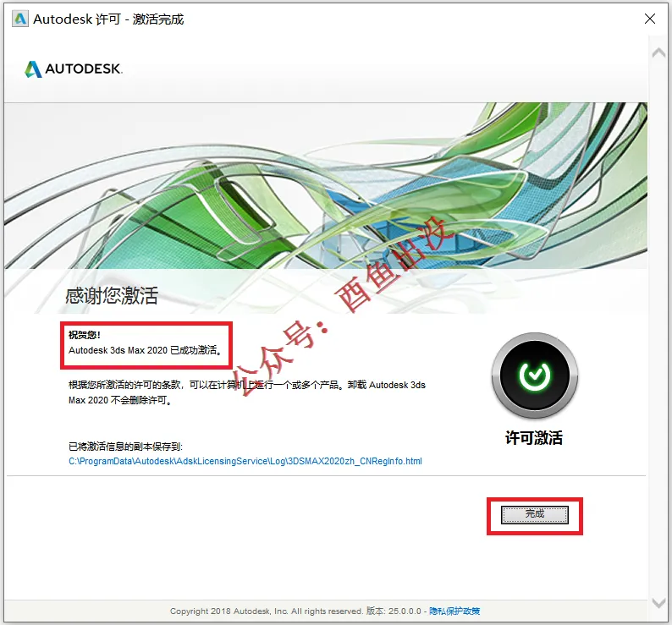Open the 隐私保护政策 link
This screenshot has height=625, width=672.
click(454, 611)
